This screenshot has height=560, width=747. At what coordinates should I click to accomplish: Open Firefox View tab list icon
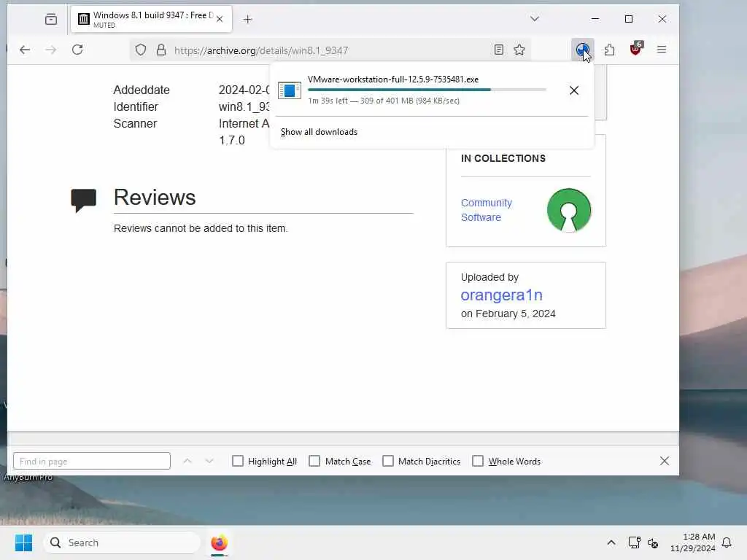[51, 19]
